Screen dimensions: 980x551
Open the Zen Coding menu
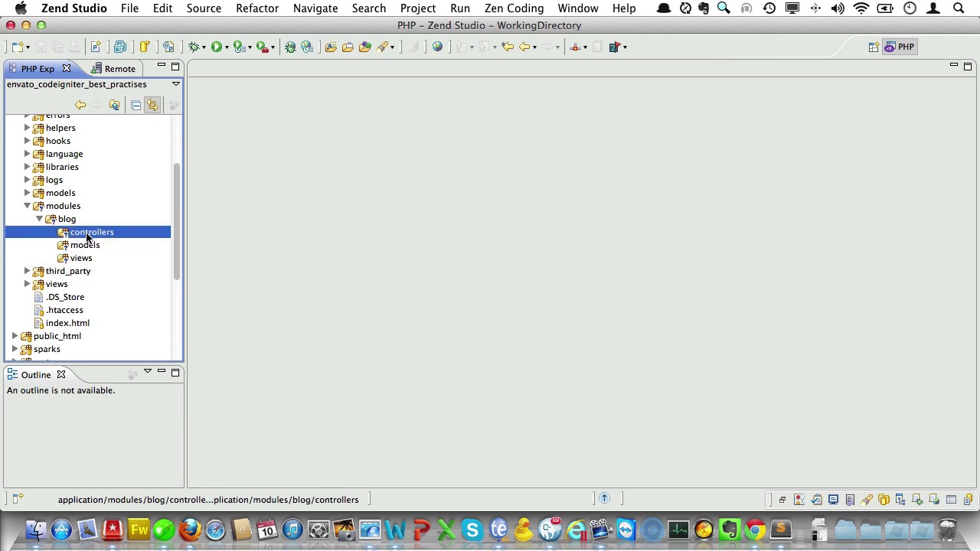[x=514, y=8]
